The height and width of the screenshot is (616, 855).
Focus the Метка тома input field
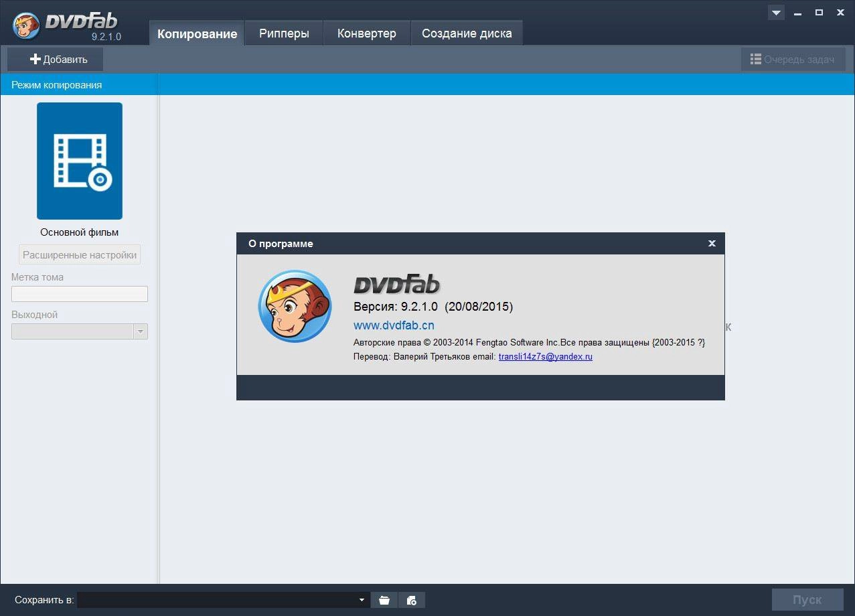point(80,294)
